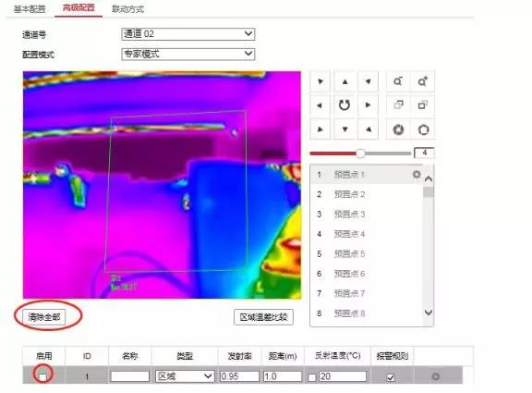
Task: Click the zoom out magnifier icon
Action: click(398, 81)
